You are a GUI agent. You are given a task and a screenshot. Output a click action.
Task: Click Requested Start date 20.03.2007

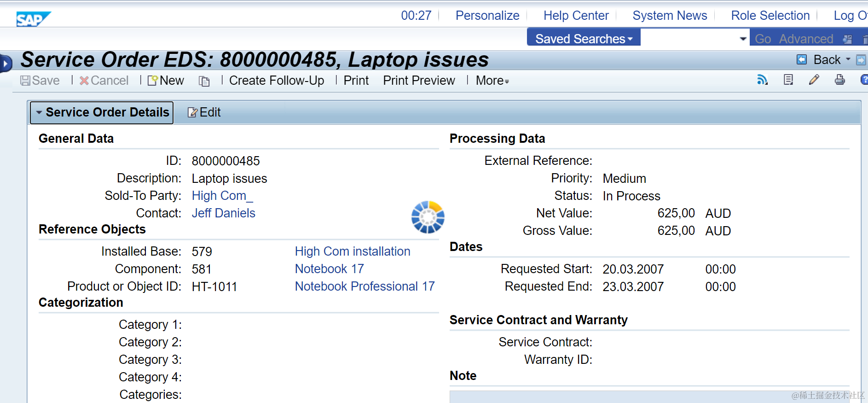pyautogui.click(x=633, y=269)
